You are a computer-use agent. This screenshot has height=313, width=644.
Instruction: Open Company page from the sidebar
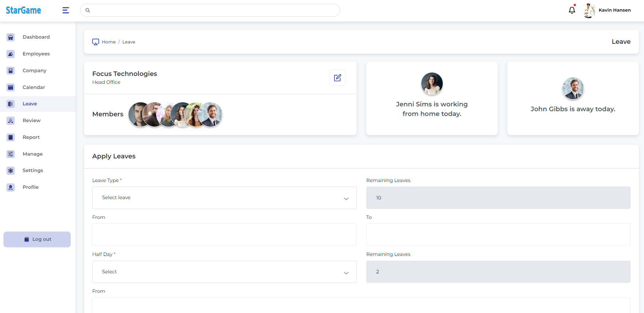click(34, 70)
